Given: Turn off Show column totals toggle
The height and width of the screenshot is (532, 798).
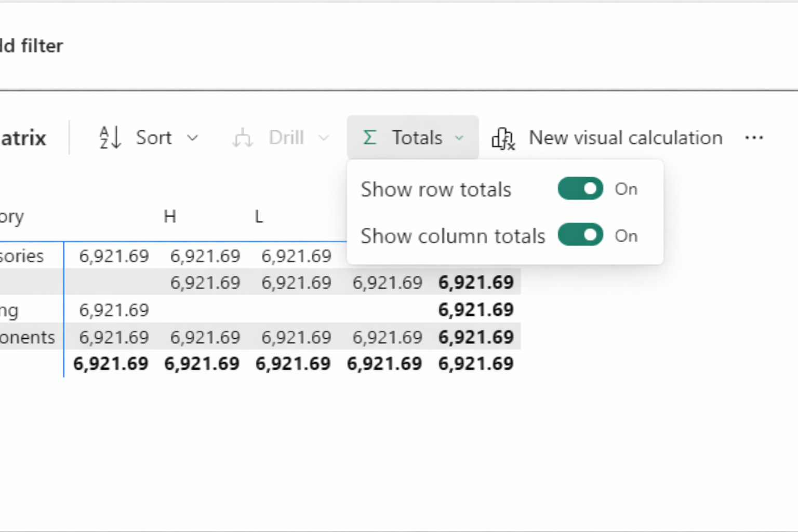Looking at the screenshot, I should pos(580,235).
